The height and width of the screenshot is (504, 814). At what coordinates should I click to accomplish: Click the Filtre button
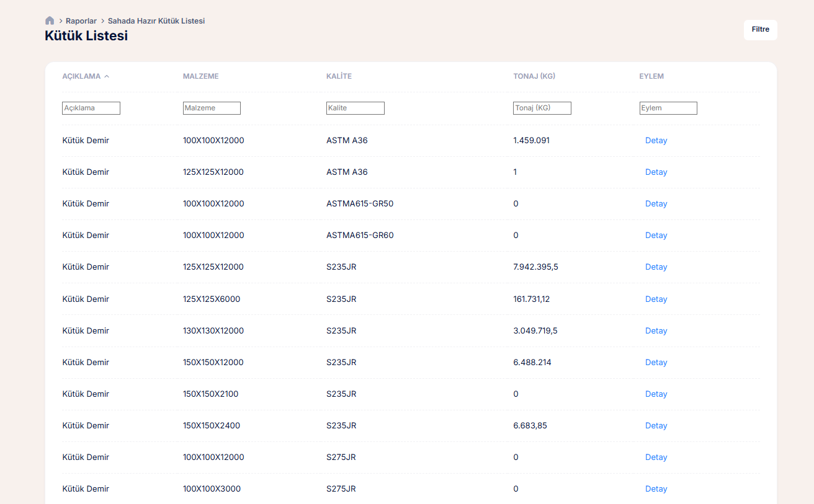click(760, 30)
